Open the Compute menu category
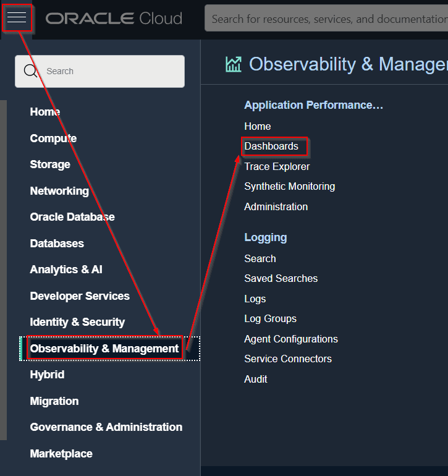Screen dimensions: 448x476 click(x=53, y=138)
